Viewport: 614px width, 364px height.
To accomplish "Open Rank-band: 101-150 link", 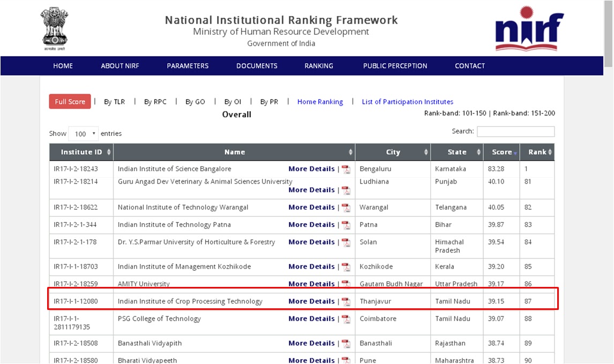I will (x=455, y=113).
